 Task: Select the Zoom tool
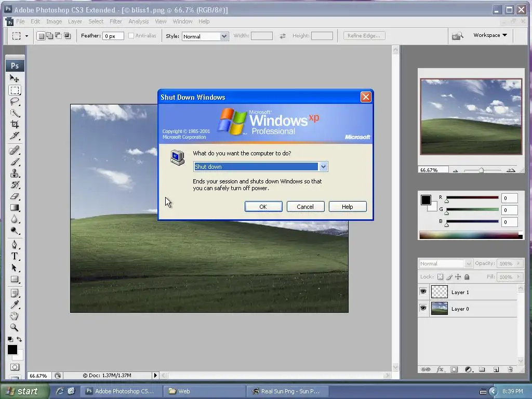coord(14,327)
